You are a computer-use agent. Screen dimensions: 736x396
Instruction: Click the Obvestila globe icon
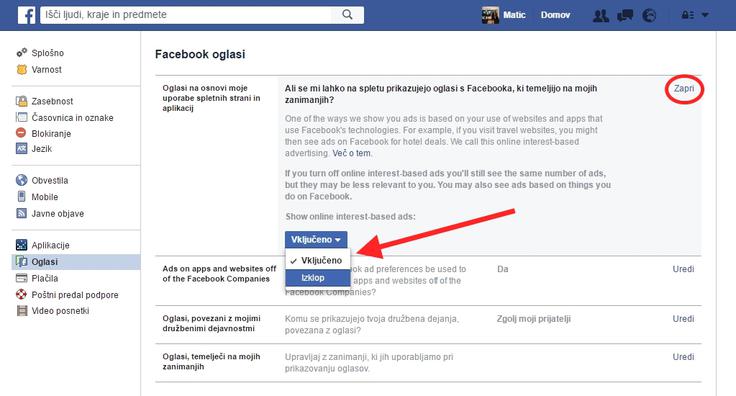coord(22,180)
